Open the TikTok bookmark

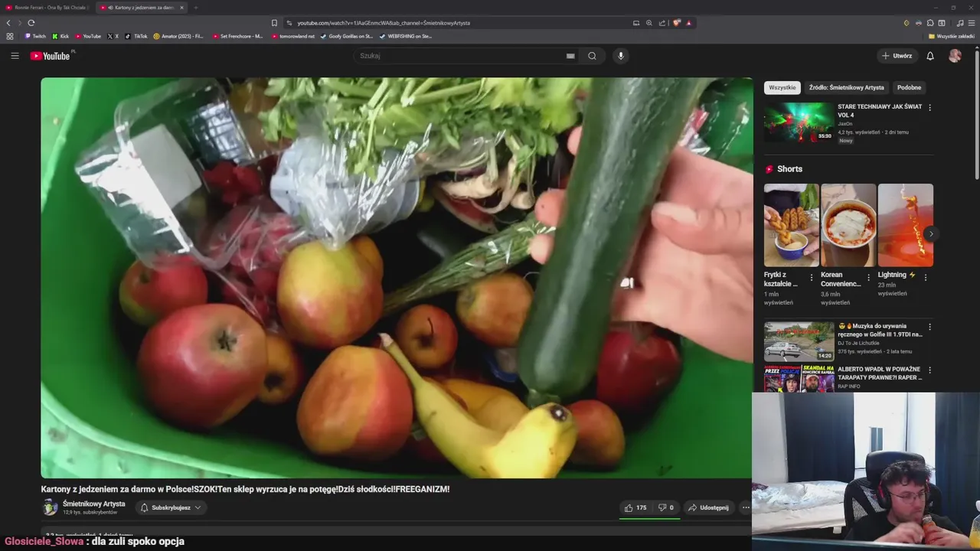[x=136, y=36]
